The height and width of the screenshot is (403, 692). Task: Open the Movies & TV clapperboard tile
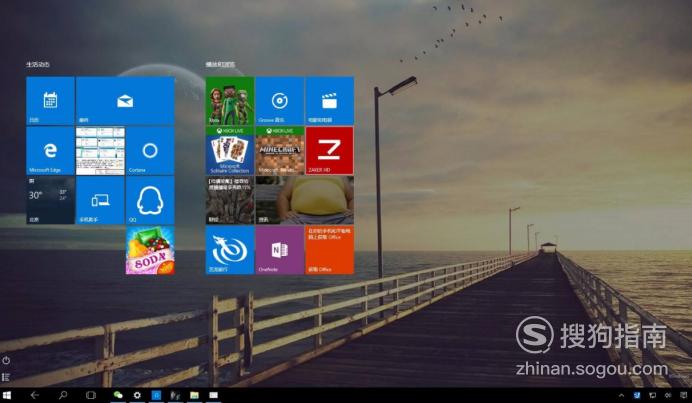tap(330, 101)
